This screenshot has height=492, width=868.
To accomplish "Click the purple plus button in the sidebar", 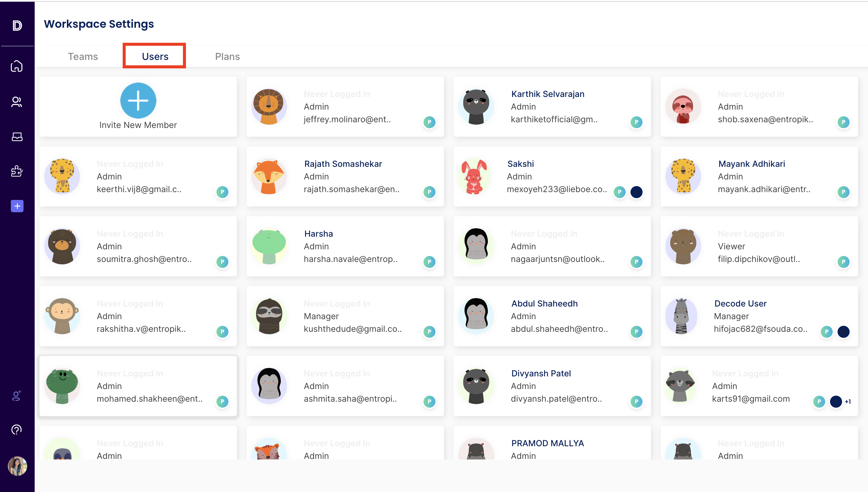I will (17, 206).
